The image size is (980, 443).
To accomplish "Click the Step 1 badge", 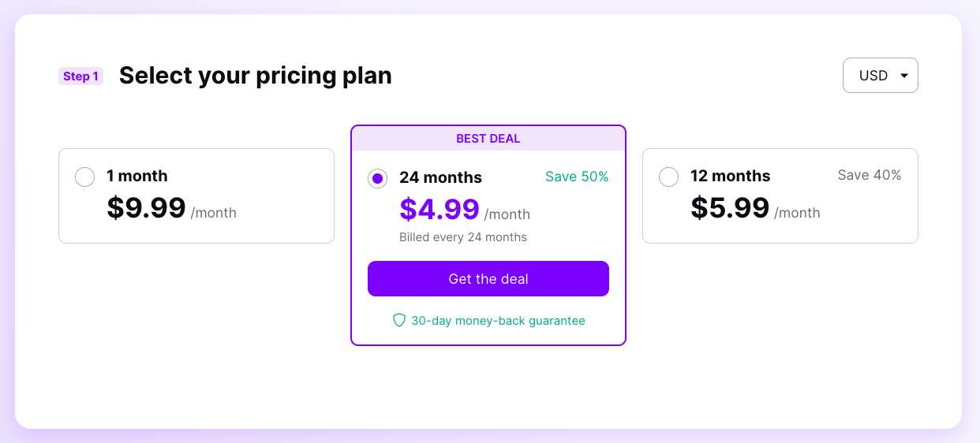I will coord(80,76).
